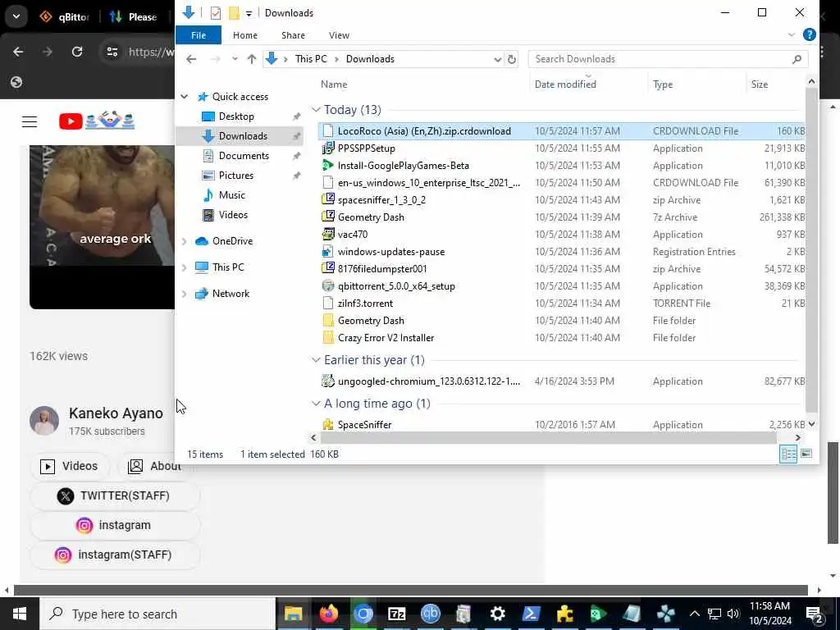Viewport: 840px width, 630px height.
Task: Open the TWITTER(STAFF) link
Action: (x=115, y=496)
